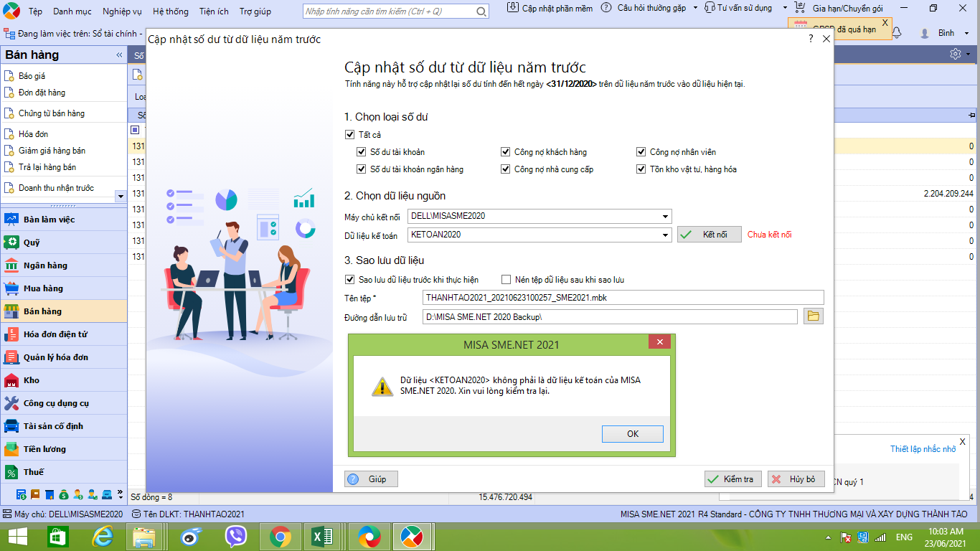Go to Hóa đơn điện tử module

(64, 334)
